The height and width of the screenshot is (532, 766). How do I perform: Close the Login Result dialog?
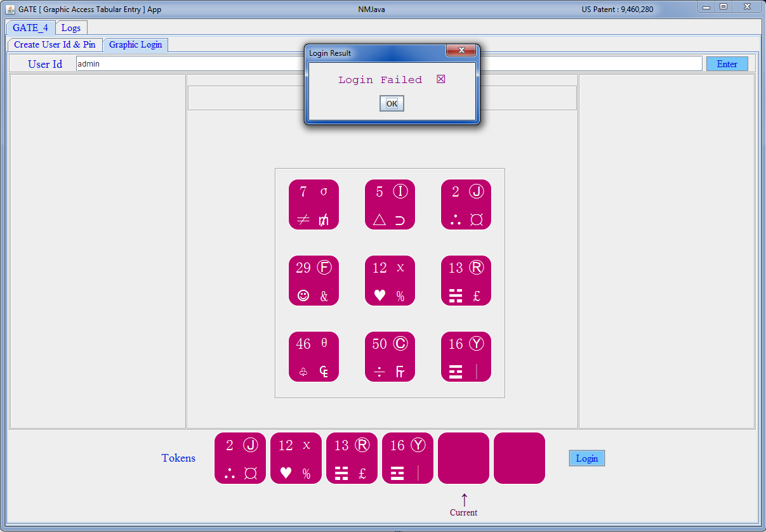pyautogui.click(x=461, y=51)
